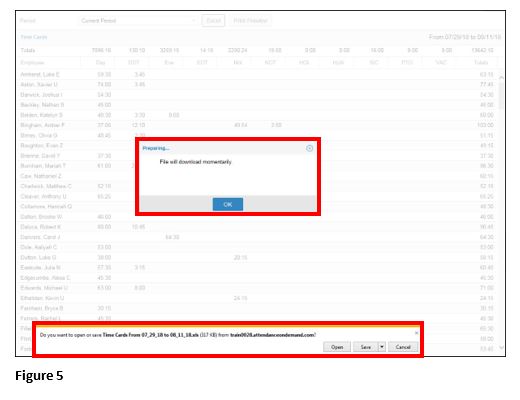The width and height of the screenshot is (520, 400).
Task: Select the Time Cards tab heading
Action: [34, 37]
